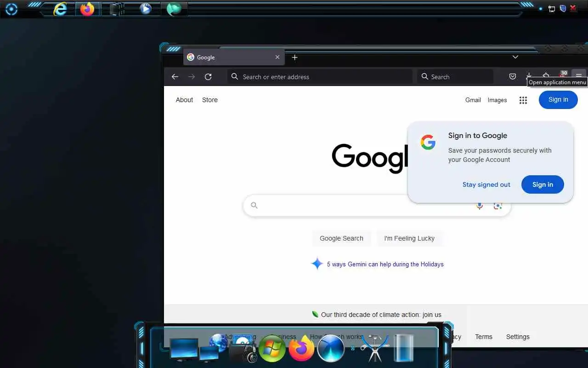Screen dimensions: 588x368
Task: Open the green orb app in top taskbar
Action: click(x=174, y=9)
